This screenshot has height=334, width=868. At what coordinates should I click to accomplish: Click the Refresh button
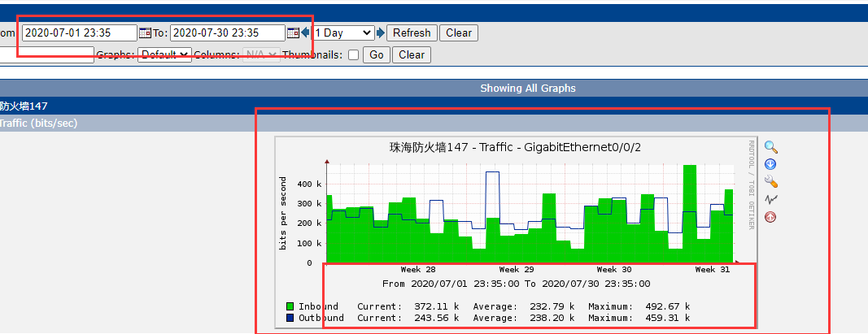[x=412, y=33]
